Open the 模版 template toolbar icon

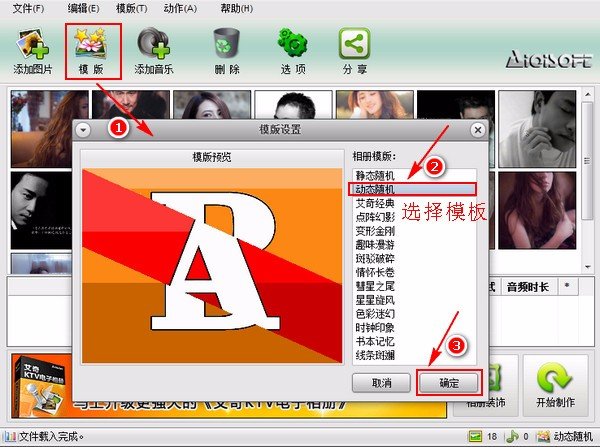[91, 43]
